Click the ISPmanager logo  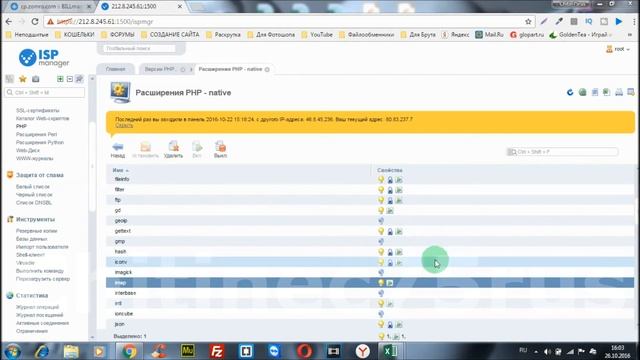point(44,58)
